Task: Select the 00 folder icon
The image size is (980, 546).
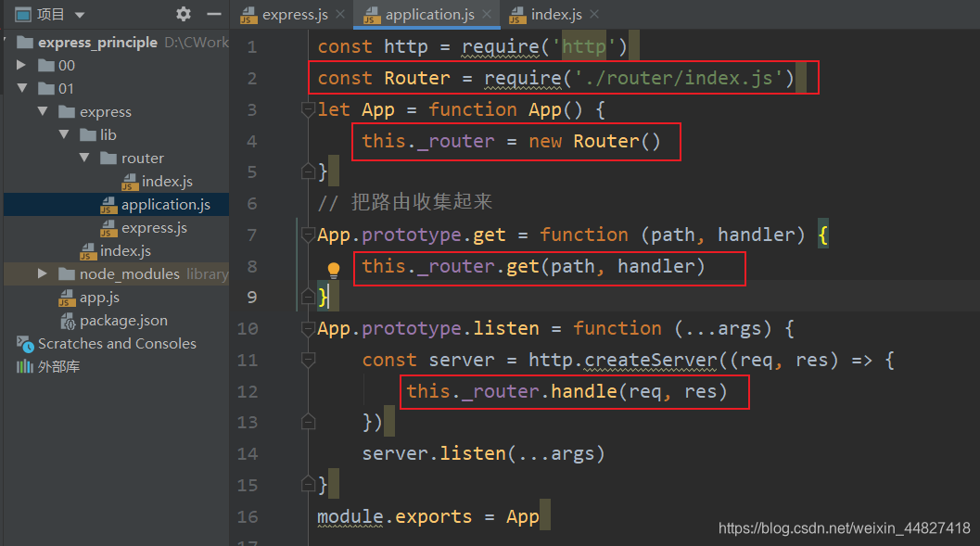Action: 46,65
